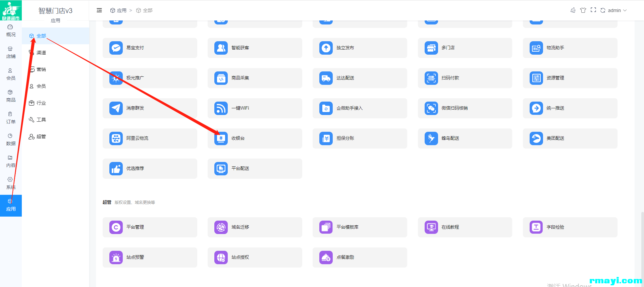
Task: Click the theme T-shirt icon
Action: coord(583,10)
